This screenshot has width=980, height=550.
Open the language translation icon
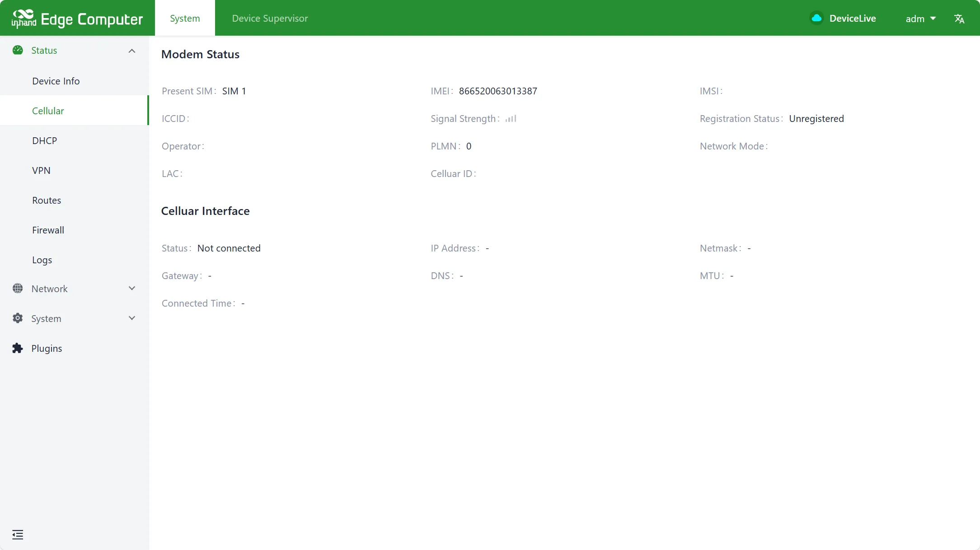(959, 19)
